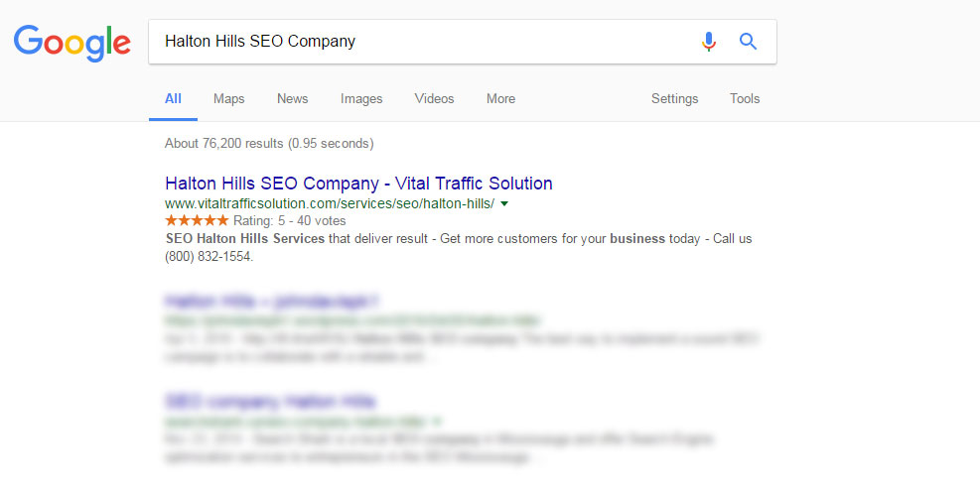Click the 'About 76,200 results' stats text
Image resolution: width=980 pixels, height=499 pixels.
(269, 144)
